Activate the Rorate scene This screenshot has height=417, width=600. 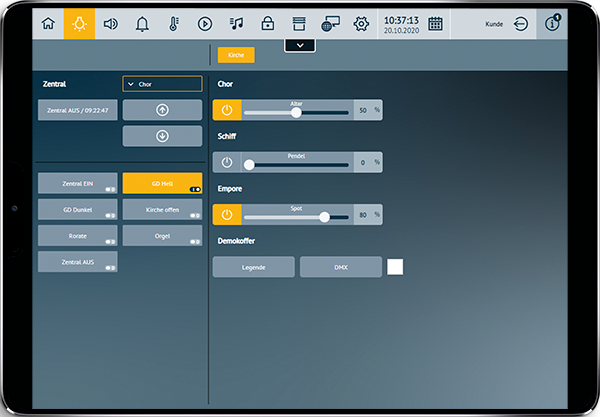[x=78, y=236]
